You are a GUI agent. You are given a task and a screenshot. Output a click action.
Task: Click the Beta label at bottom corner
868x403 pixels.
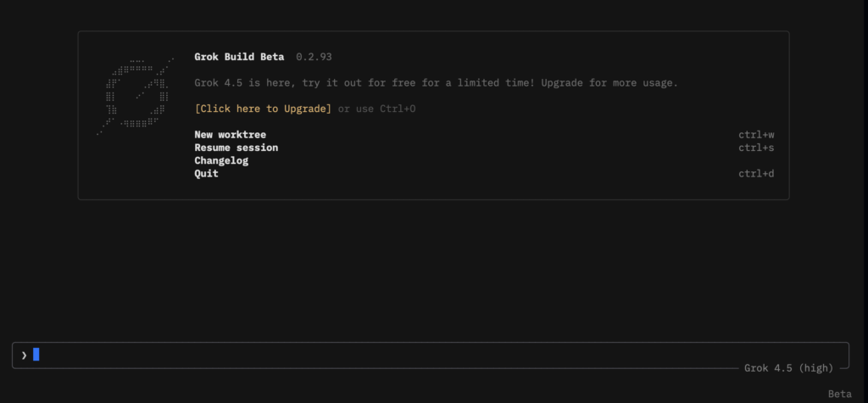pos(840,395)
